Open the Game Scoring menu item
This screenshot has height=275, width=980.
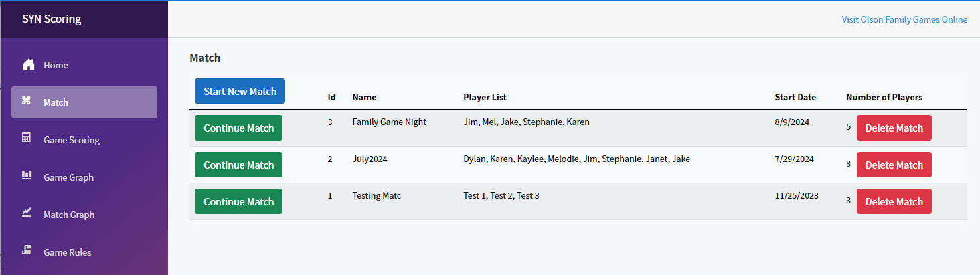pos(72,140)
